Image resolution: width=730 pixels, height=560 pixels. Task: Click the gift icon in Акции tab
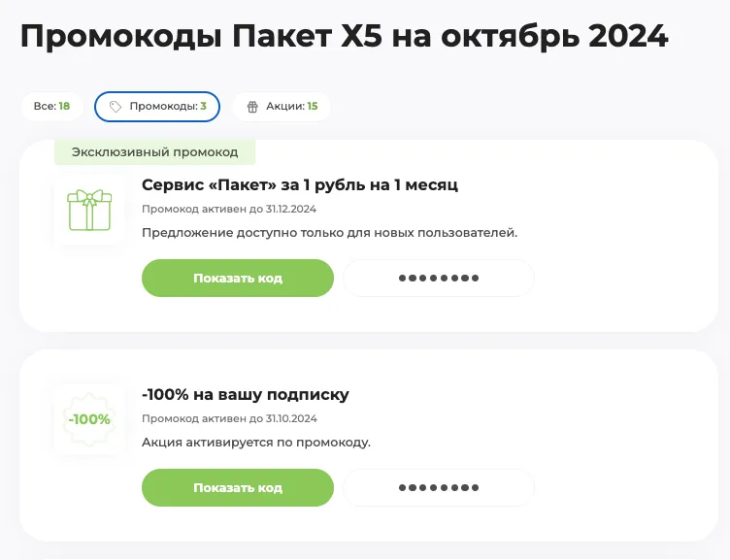tap(252, 107)
